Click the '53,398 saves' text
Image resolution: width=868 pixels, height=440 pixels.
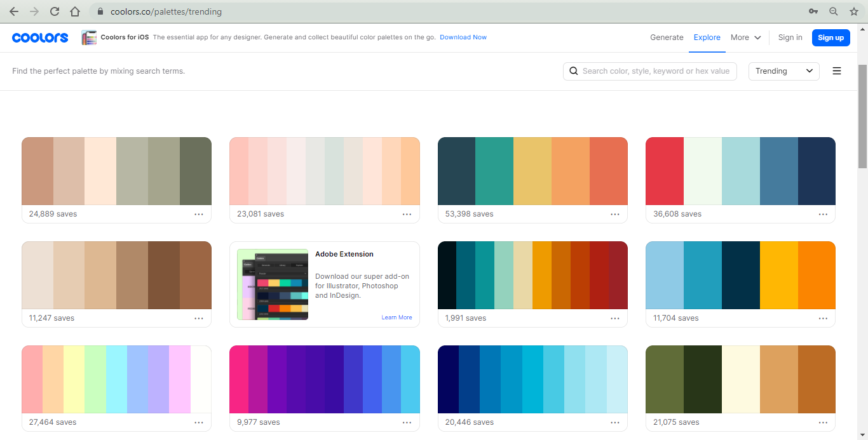(x=469, y=214)
